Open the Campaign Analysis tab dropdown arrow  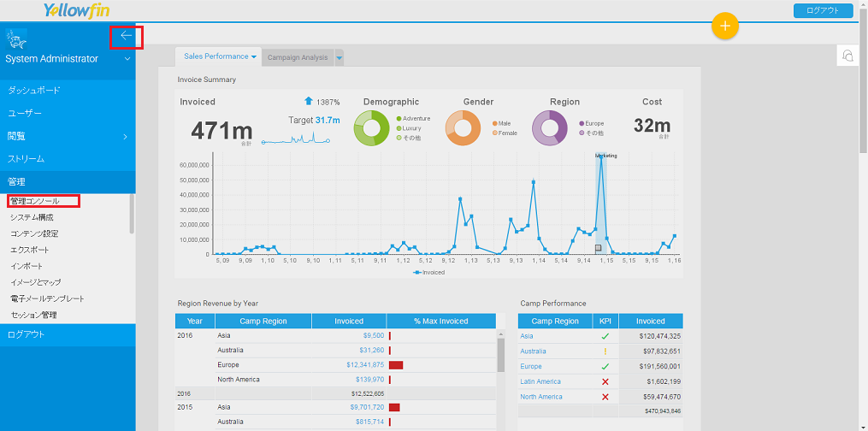339,57
